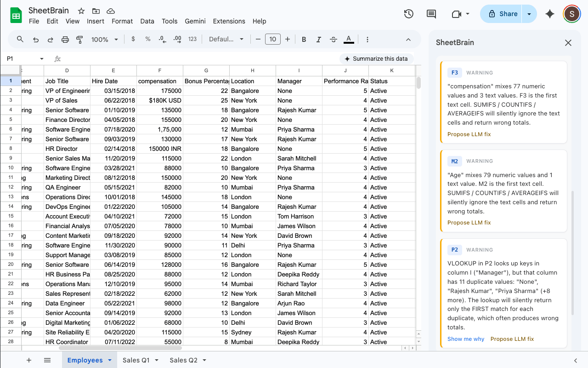
Task: Add a new sheet with plus icon
Action: (x=29, y=360)
